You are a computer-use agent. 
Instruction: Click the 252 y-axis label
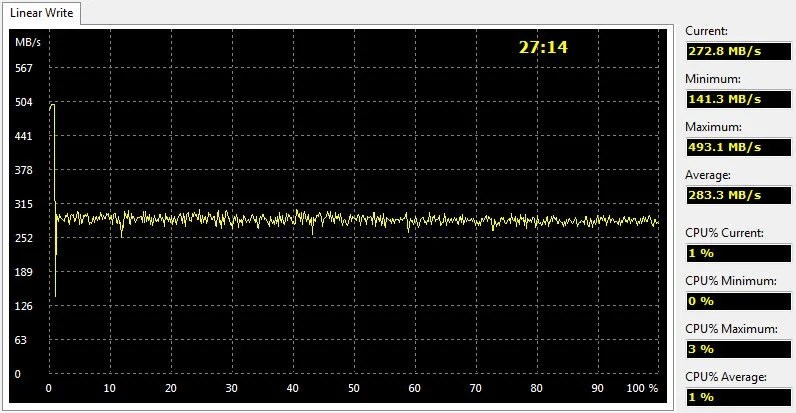(x=23, y=238)
